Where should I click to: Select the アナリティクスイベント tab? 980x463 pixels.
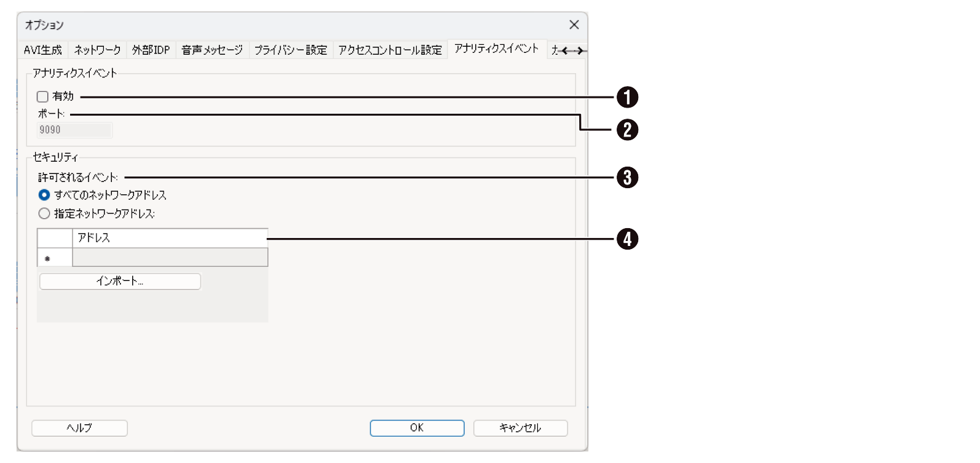(x=496, y=49)
